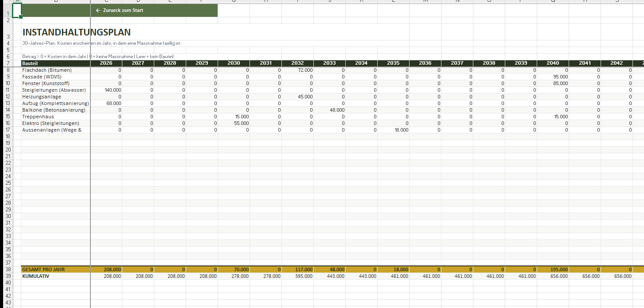Select the Bauteil column header cell
Image resolution: width=644 pixels, height=308 pixels.
(55, 63)
